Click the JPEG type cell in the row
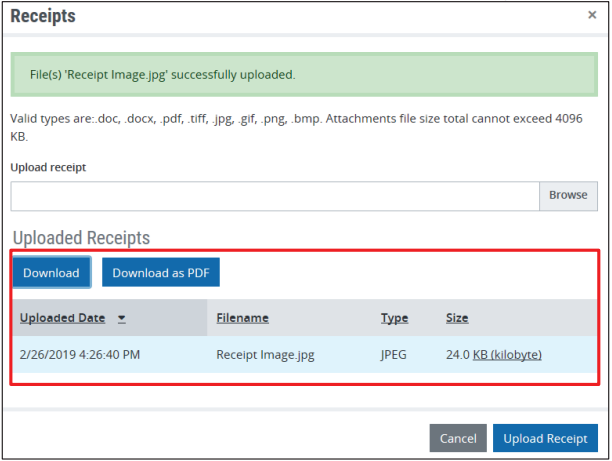The image size is (612, 461). pyautogui.click(x=395, y=354)
